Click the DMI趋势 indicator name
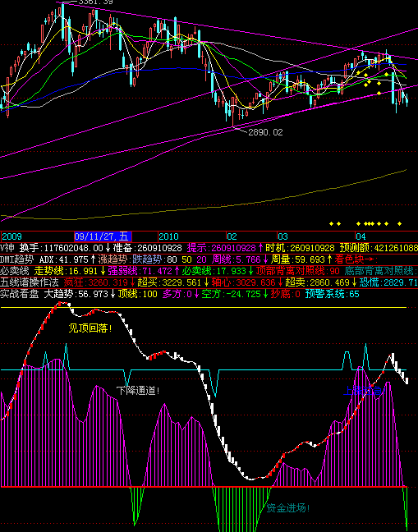Screen dimensions: 418x532 tap(17, 260)
